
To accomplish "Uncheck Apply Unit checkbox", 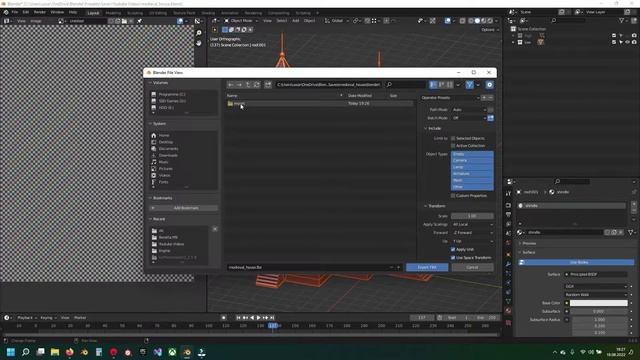I will pos(453,249).
